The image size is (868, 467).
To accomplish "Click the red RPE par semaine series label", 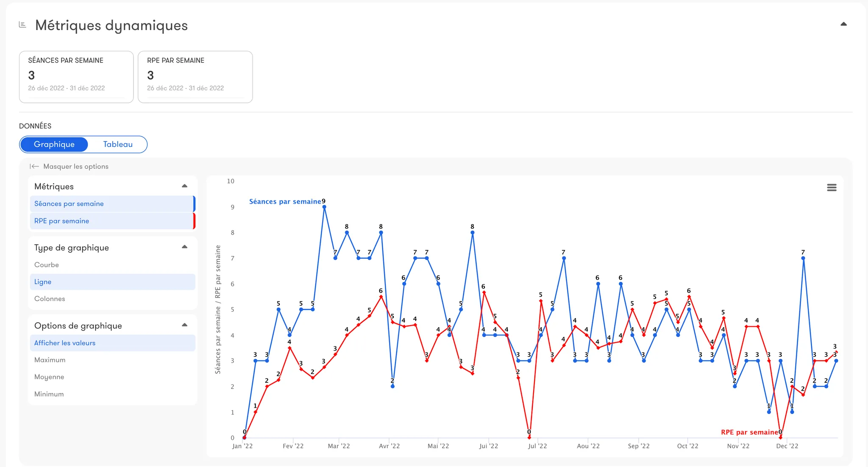I will pos(749,432).
